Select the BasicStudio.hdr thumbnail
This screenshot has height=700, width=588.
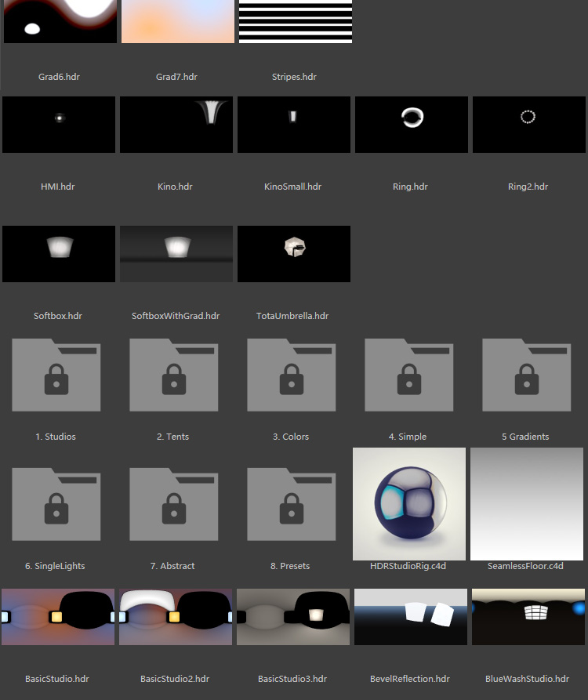pyautogui.click(x=58, y=617)
